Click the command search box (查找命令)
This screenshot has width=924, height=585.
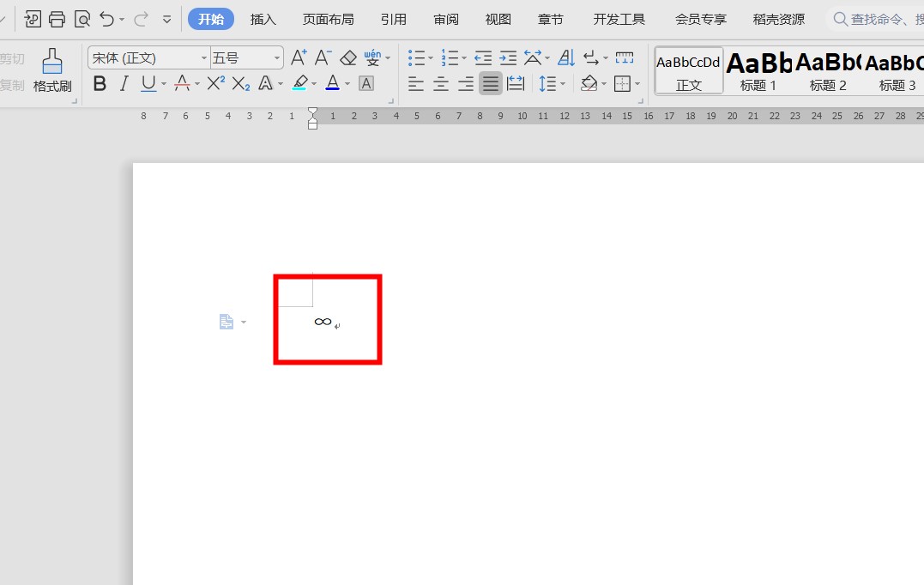[x=875, y=19]
